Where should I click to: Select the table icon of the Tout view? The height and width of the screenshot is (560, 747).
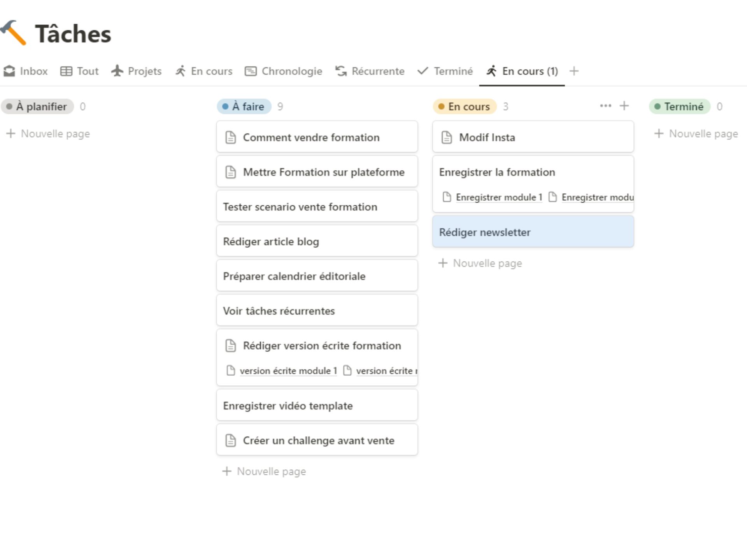66,71
